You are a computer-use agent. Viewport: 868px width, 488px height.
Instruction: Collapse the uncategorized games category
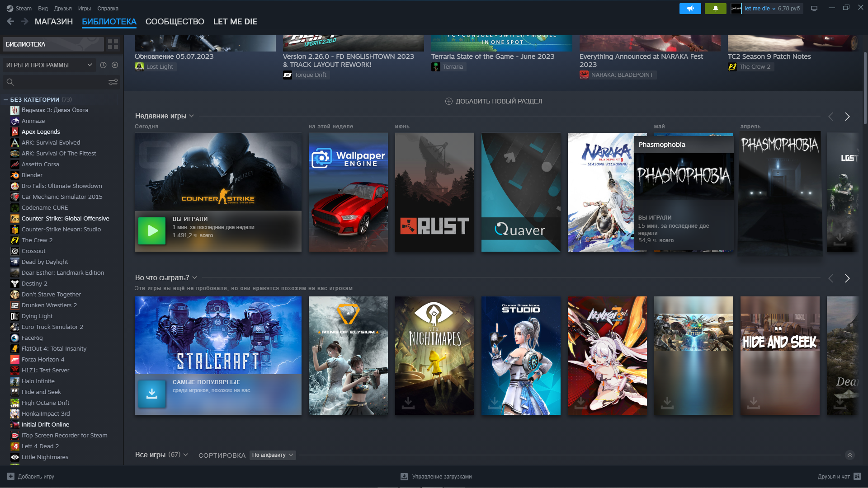tap(6, 99)
